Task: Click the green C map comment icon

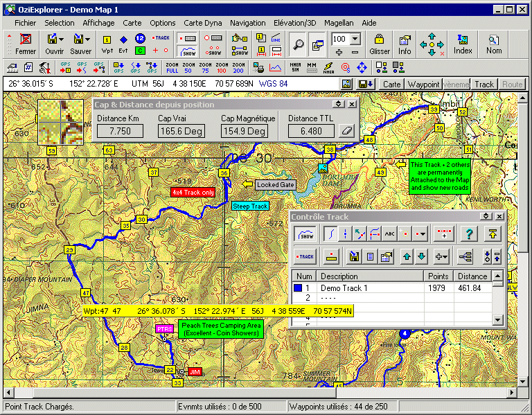Action: coord(140,51)
